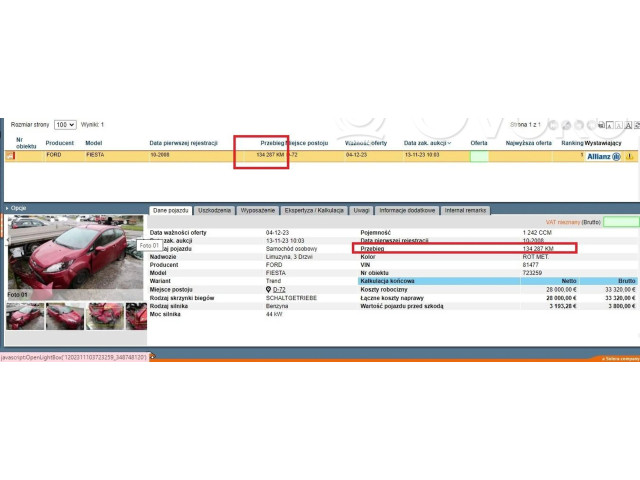Open the main Foto 01 car photo
Viewport: 640px width, 480px height.
point(76,257)
